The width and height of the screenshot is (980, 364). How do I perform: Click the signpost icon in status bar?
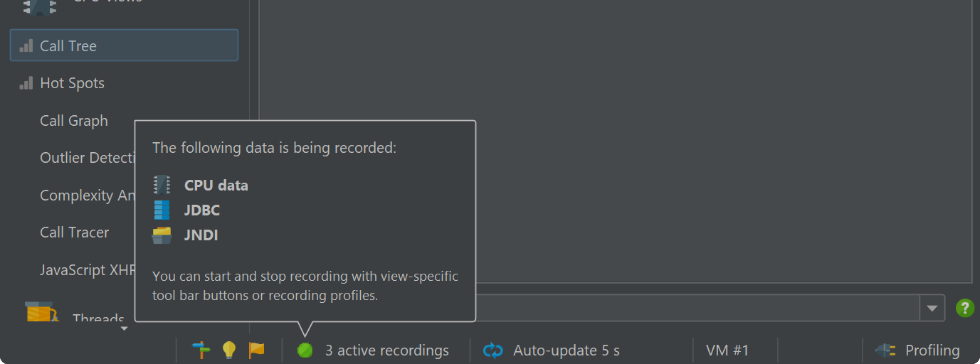(201, 350)
